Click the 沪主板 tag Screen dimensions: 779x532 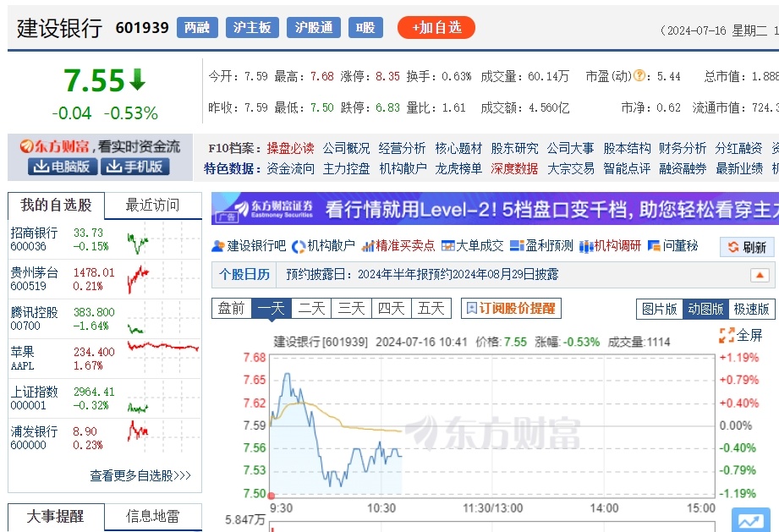(x=252, y=27)
